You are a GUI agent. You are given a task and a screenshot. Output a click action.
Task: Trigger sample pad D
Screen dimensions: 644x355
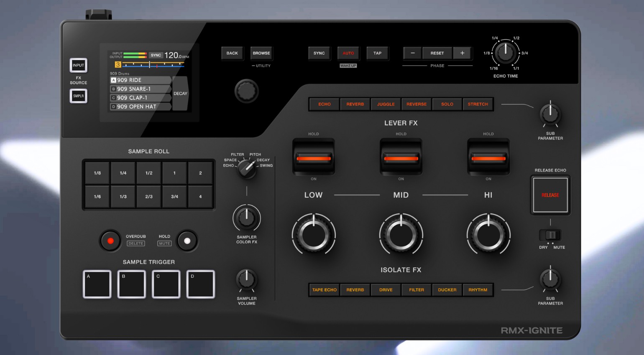tap(200, 284)
